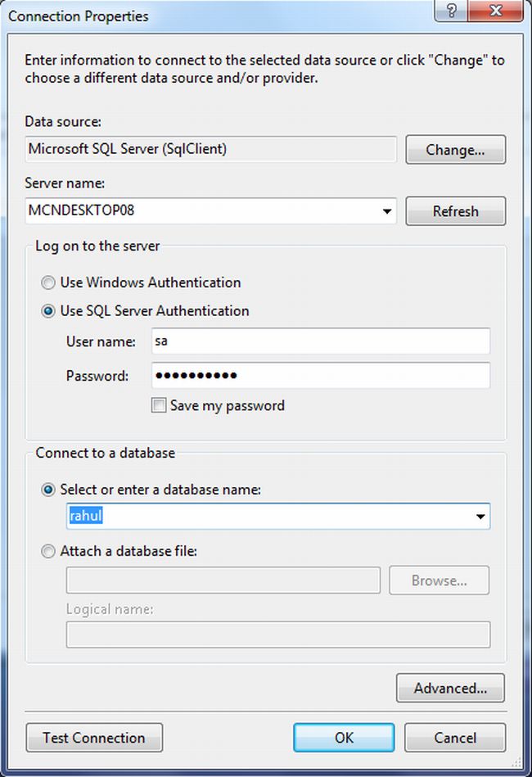
Task: Refresh the list of servers
Action: pyautogui.click(x=455, y=210)
